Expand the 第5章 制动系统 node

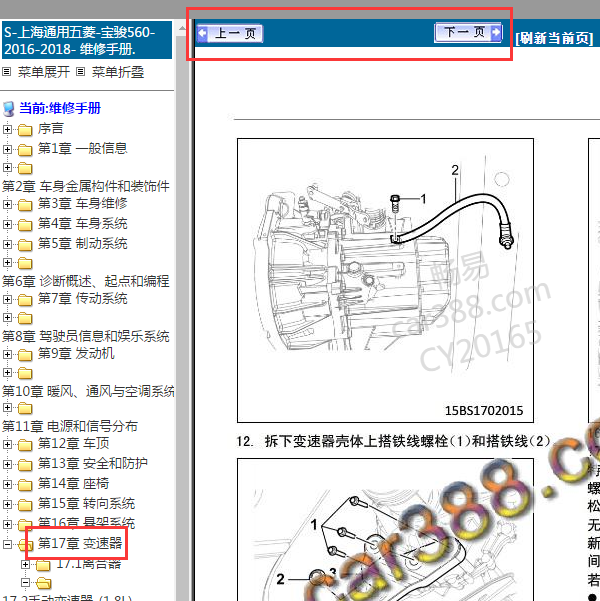tap(7, 244)
